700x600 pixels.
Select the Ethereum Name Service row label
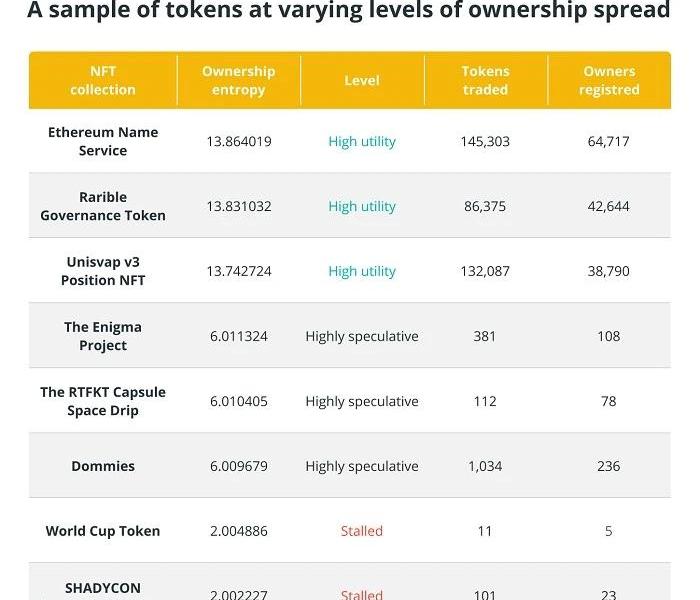pyautogui.click(x=103, y=141)
